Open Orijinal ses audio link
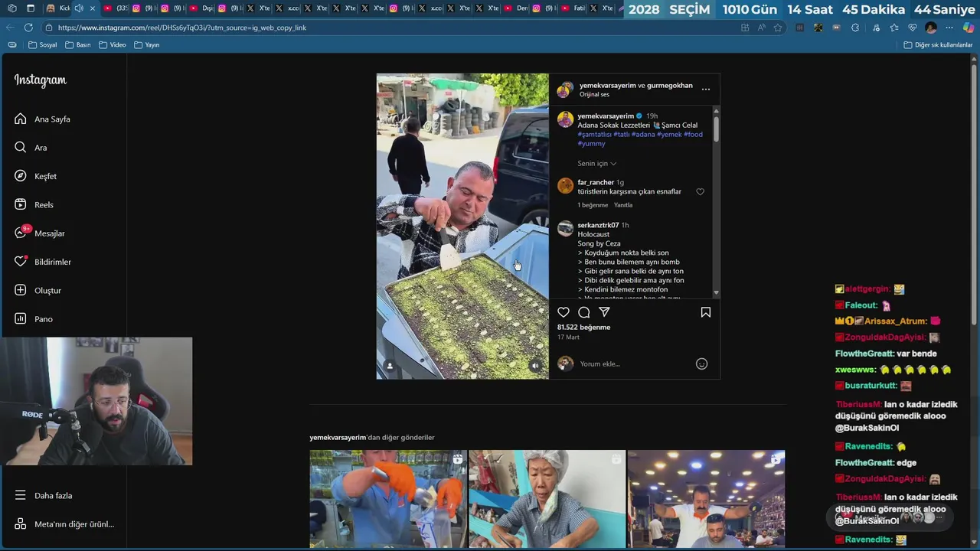The image size is (980, 551). click(x=594, y=95)
